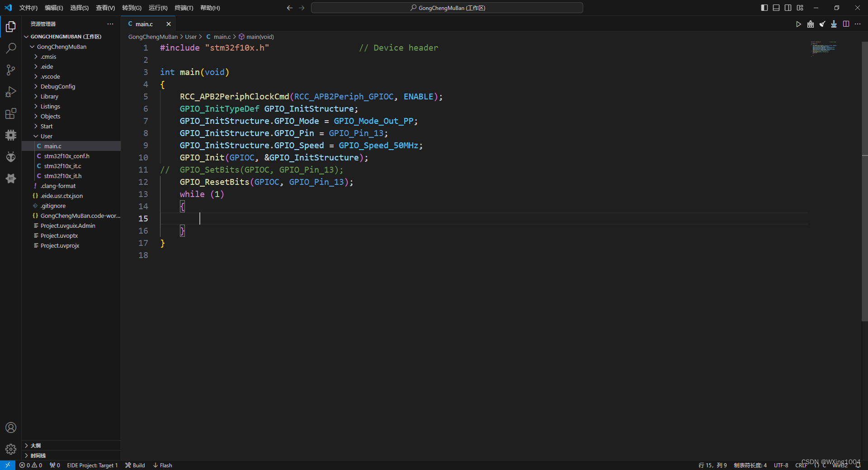This screenshot has width=868, height=470.
Task: Click Build in the status bar
Action: 135,465
